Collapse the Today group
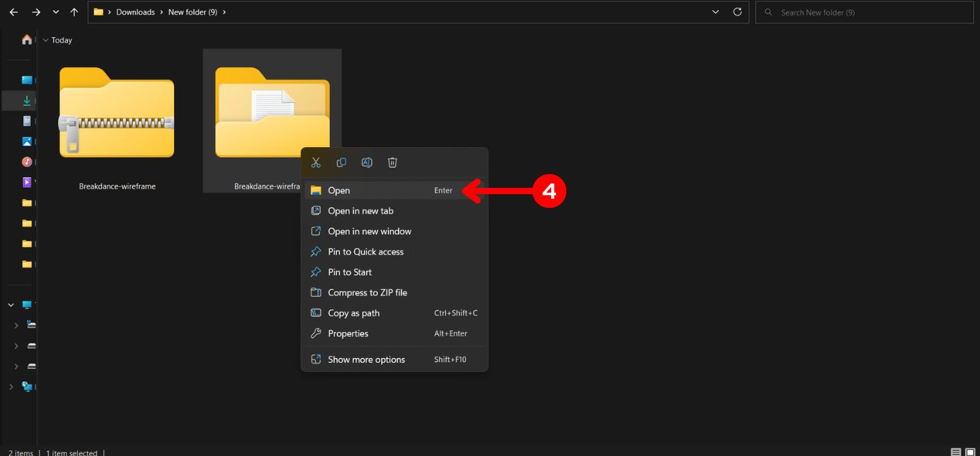Viewport: 980px width, 456px height. 46,40
